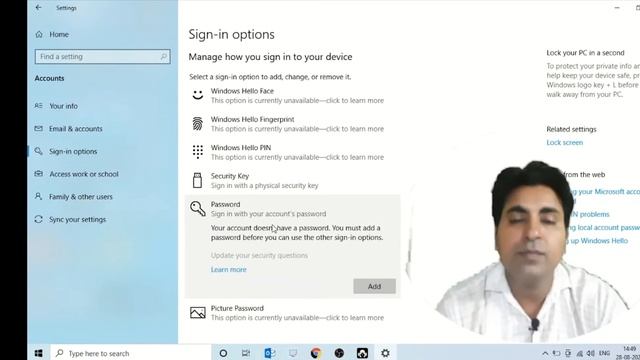Click the Sign-in options key icon in sidebar
The width and height of the screenshot is (640, 360).
[39, 151]
